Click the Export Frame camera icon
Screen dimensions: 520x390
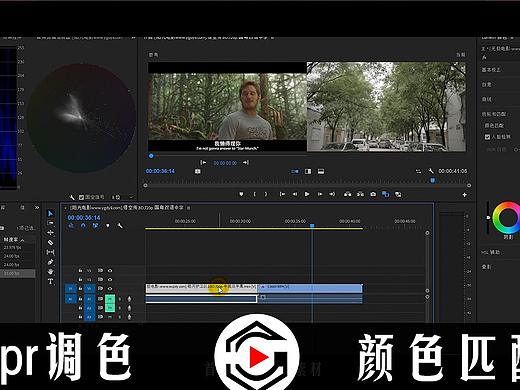(373, 194)
